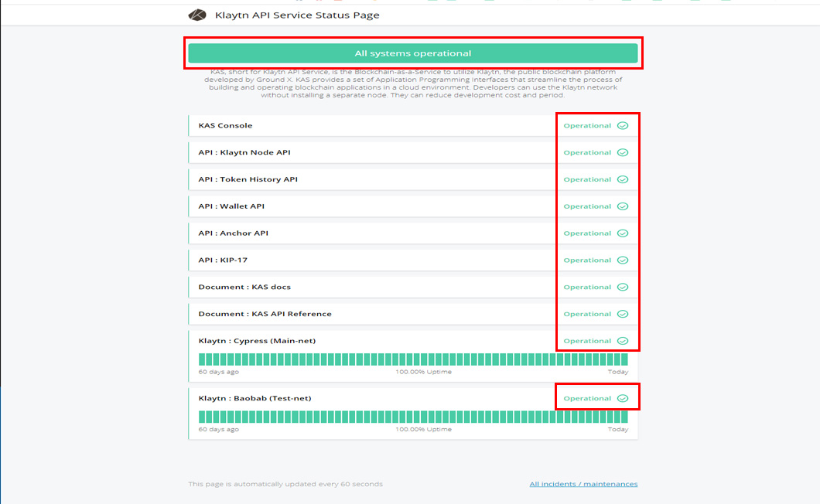Image resolution: width=820 pixels, height=504 pixels.
Task: Click Operational text for Wallet API
Action: [586, 206]
